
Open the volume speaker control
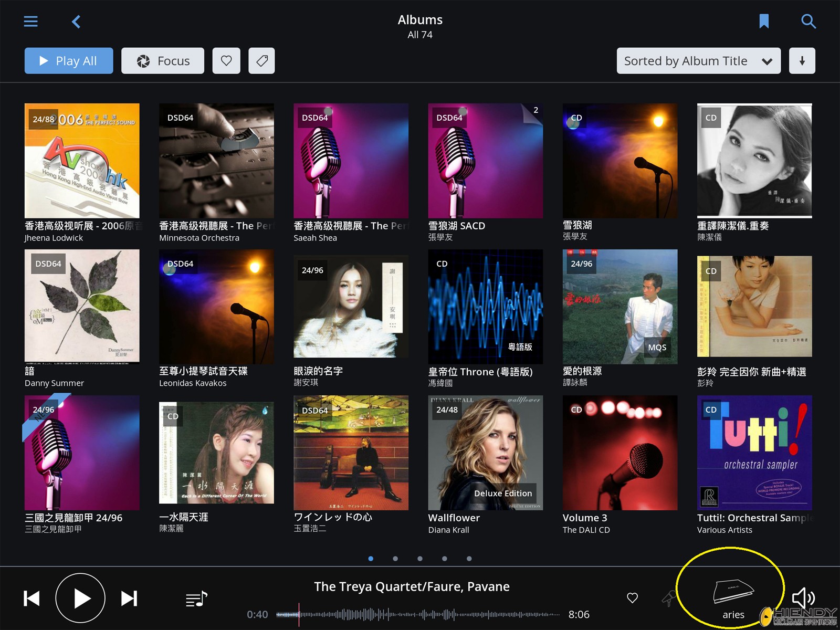803,598
